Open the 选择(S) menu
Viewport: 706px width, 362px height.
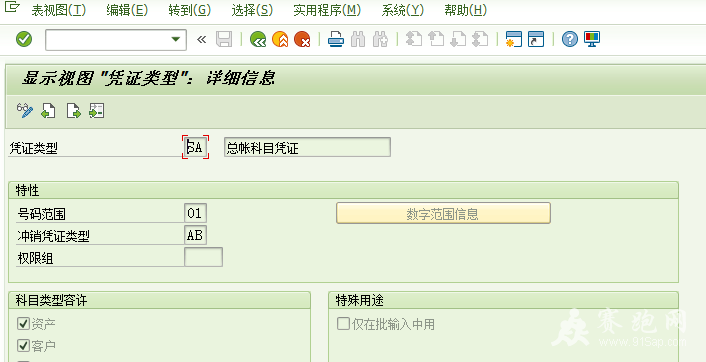[252, 10]
